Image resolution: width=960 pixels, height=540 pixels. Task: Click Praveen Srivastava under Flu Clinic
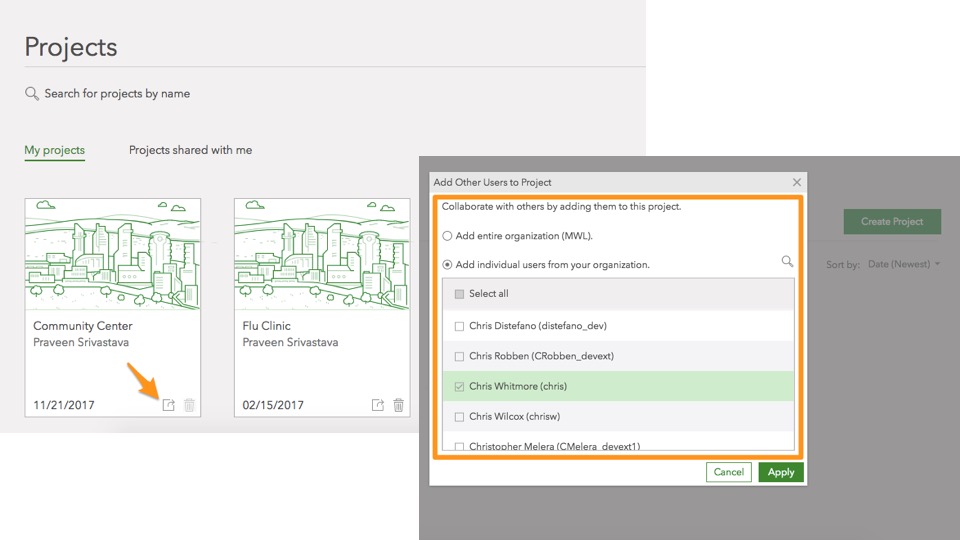pyautogui.click(x=290, y=342)
